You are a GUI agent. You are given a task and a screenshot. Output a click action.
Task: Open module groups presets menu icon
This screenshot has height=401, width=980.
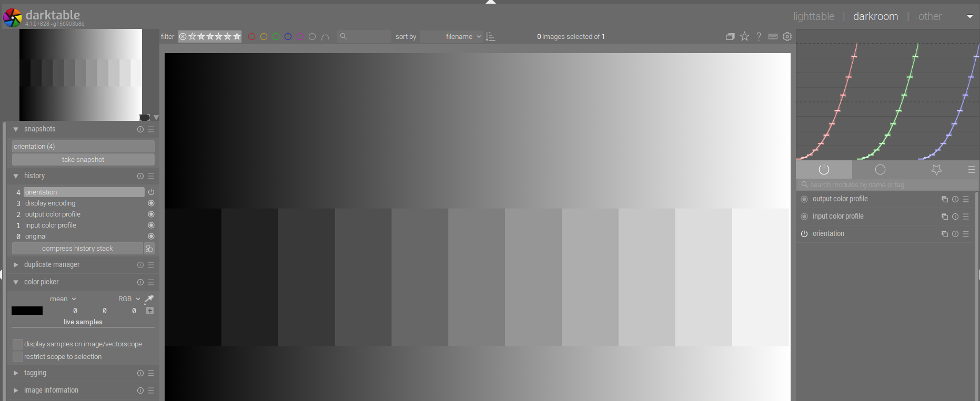[972, 169]
